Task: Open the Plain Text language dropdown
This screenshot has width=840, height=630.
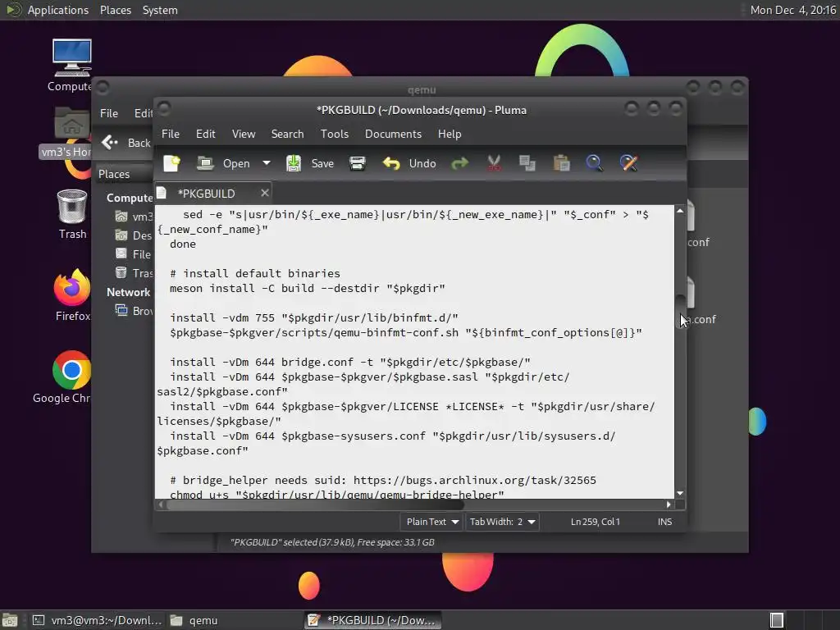Action: pos(431,522)
